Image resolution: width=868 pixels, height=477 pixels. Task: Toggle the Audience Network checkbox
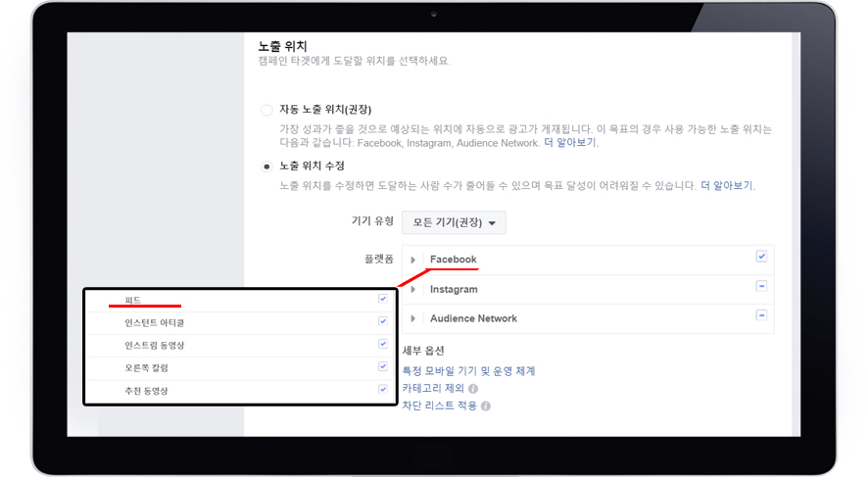click(x=762, y=315)
